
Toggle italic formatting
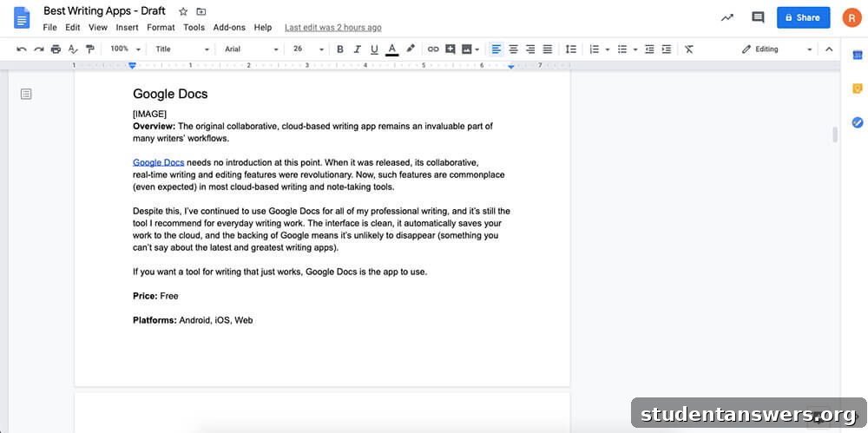pos(357,49)
